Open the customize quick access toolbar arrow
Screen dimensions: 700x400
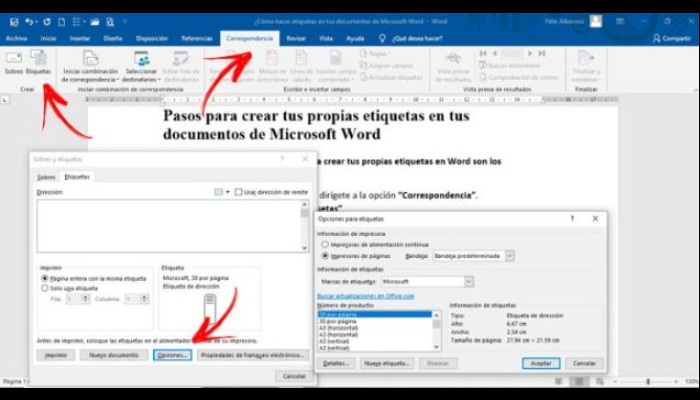125,22
